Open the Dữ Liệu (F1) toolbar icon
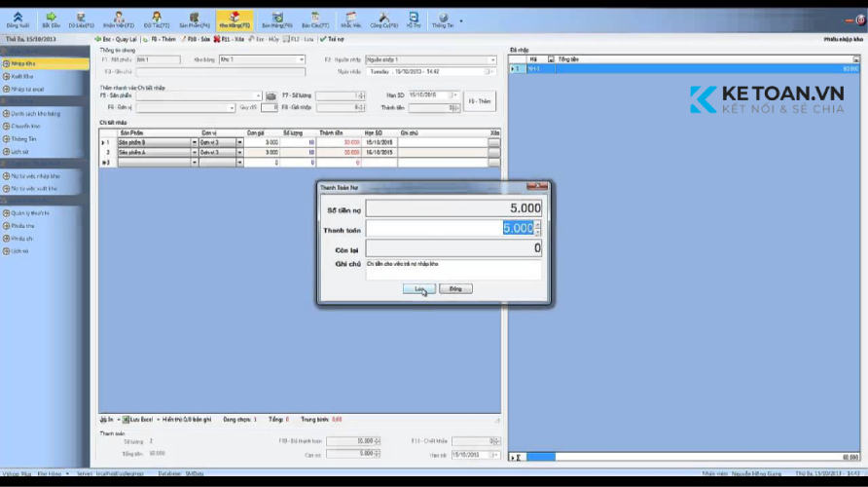The height and width of the screenshot is (487, 868). pos(81,19)
